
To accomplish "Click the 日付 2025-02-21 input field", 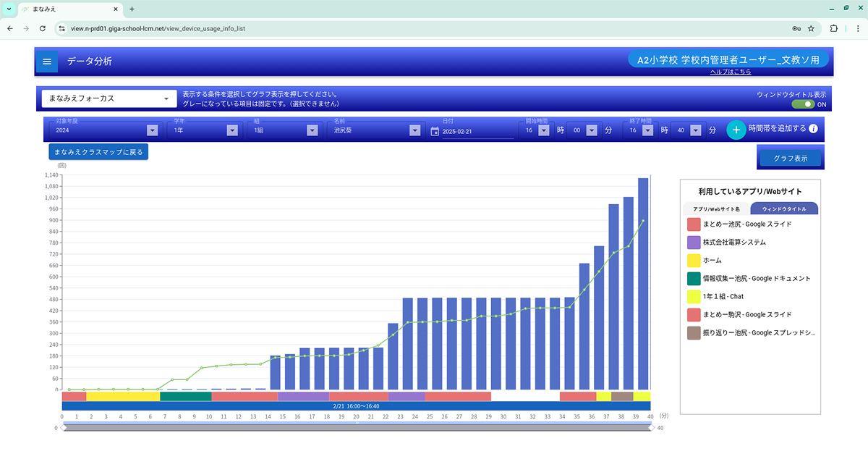I will (477, 132).
